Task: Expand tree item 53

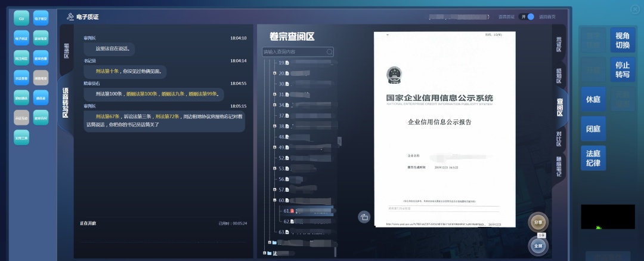Action: click(275, 168)
